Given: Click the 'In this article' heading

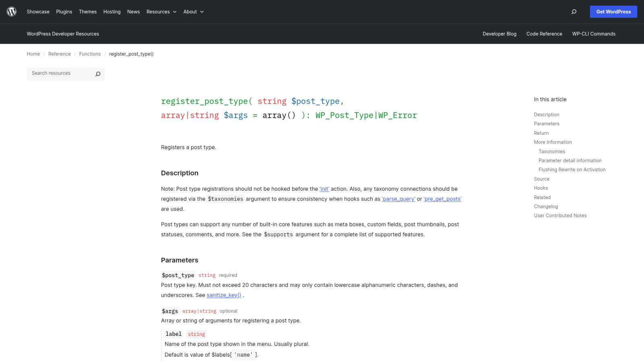Looking at the screenshot, I should coord(550,99).
